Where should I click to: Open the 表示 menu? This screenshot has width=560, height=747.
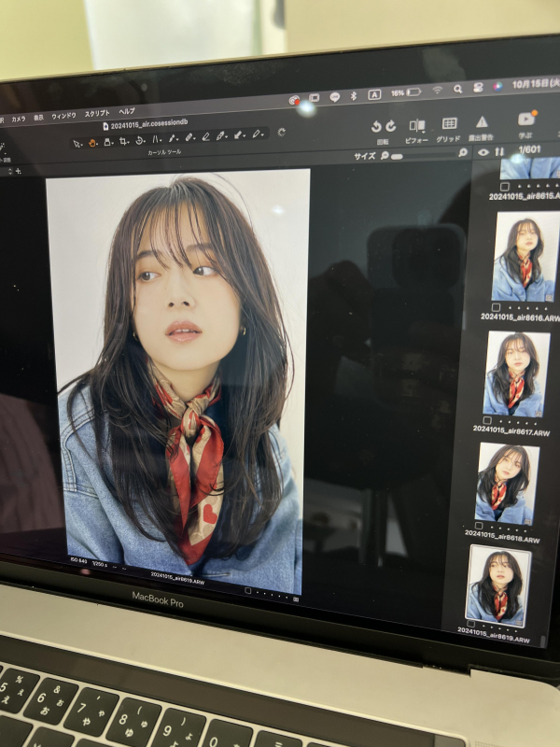38,118
